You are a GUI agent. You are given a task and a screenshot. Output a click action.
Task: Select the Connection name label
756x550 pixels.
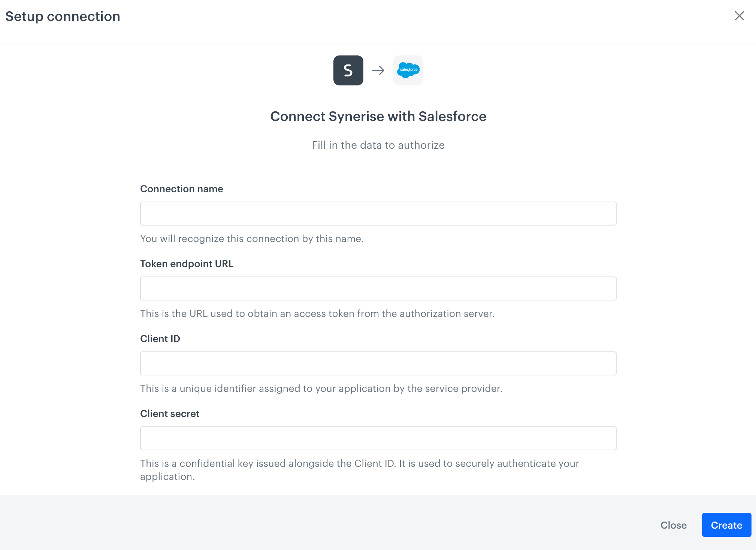pos(182,189)
